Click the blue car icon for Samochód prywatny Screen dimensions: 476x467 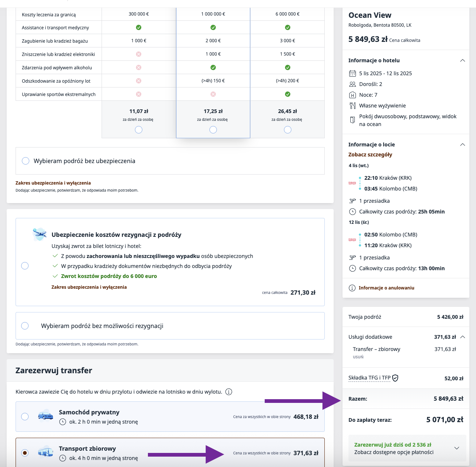[46, 416]
